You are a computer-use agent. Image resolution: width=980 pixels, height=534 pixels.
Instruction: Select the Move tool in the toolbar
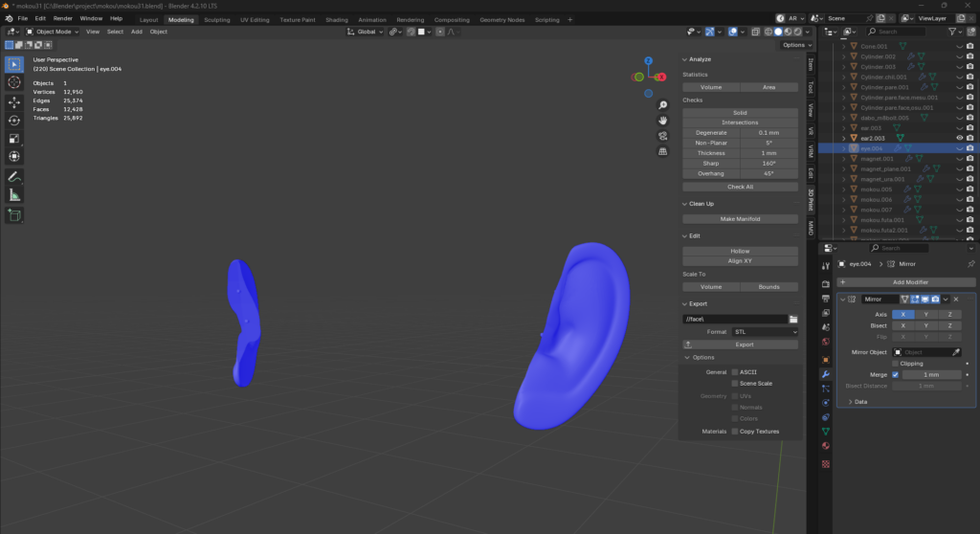tap(14, 101)
